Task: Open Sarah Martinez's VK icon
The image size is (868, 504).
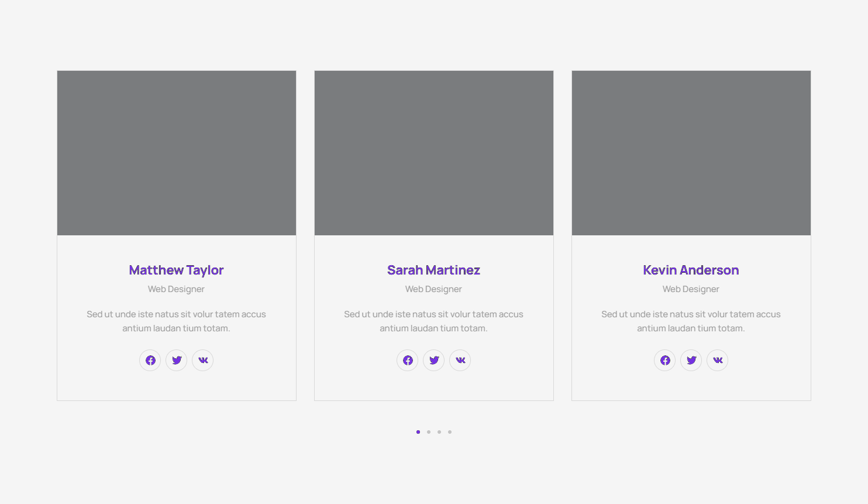Action: click(460, 360)
